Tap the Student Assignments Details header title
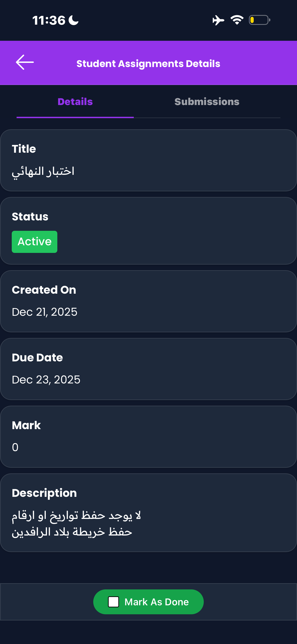This screenshot has width=297, height=644. coord(148,64)
